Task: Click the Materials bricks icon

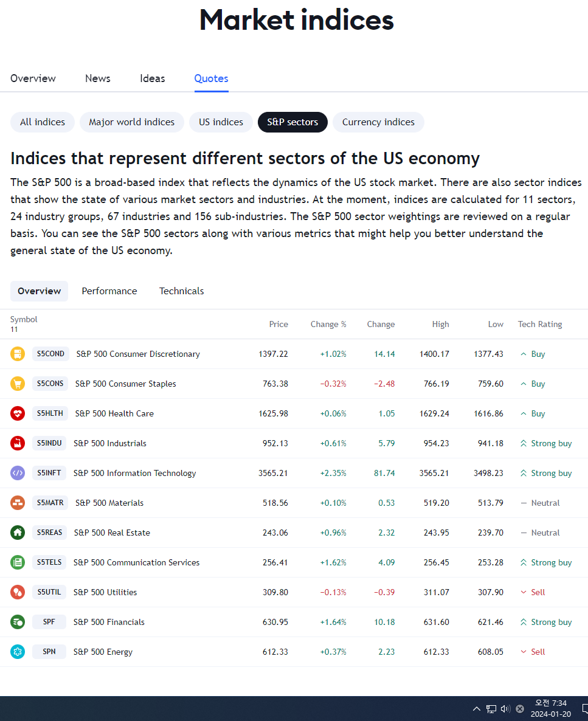Action: 18,503
